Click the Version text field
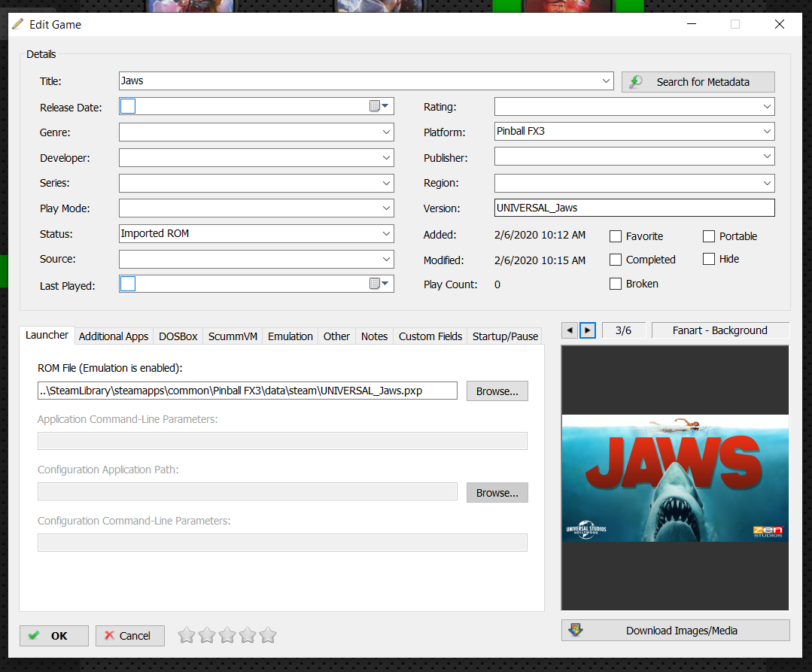This screenshot has height=672, width=812. [x=634, y=208]
